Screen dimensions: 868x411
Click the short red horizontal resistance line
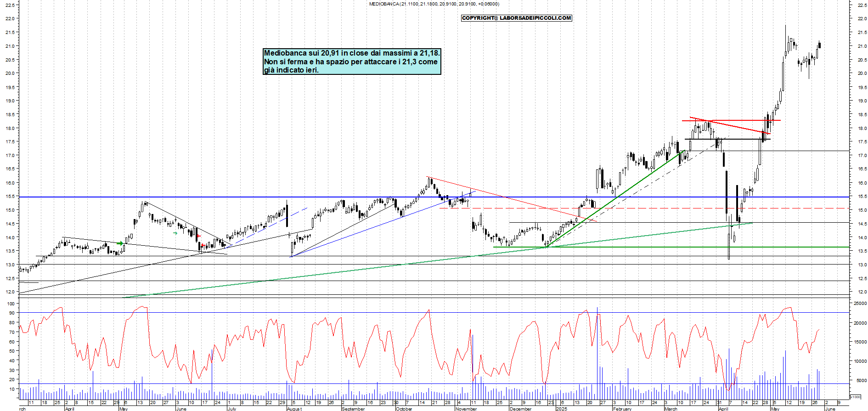tap(730, 121)
